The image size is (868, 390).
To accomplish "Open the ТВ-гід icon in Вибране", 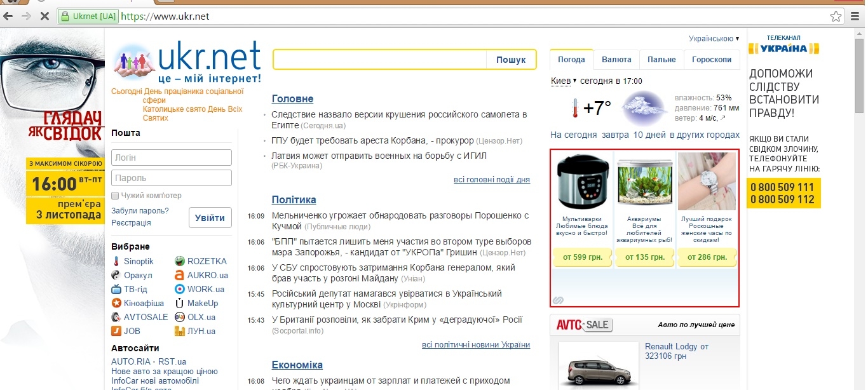I will [x=116, y=289].
